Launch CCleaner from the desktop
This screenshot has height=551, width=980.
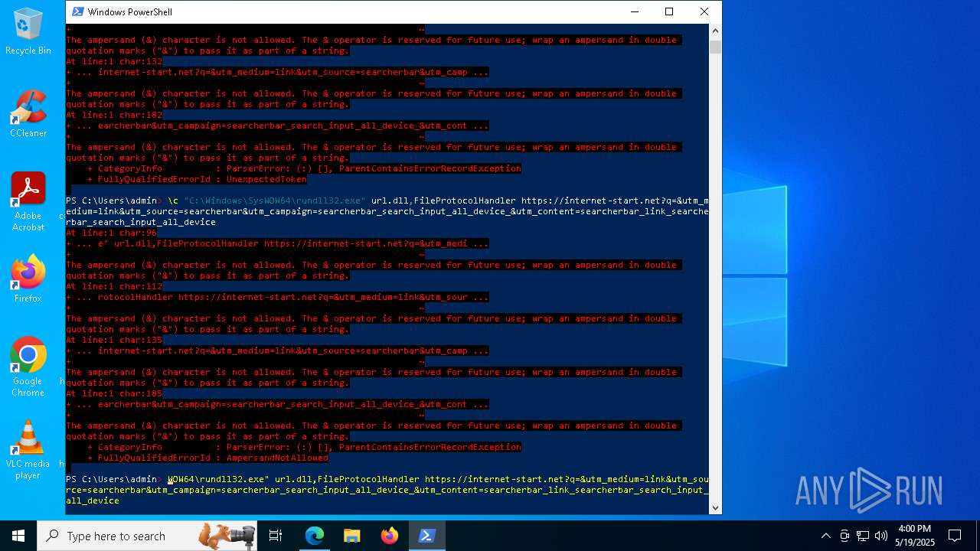click(x=28, y=113)
